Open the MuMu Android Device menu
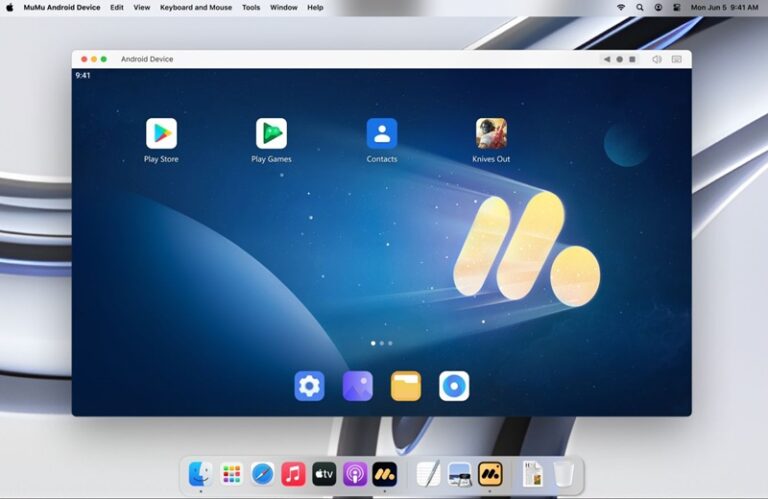 (x=62, y=7)
